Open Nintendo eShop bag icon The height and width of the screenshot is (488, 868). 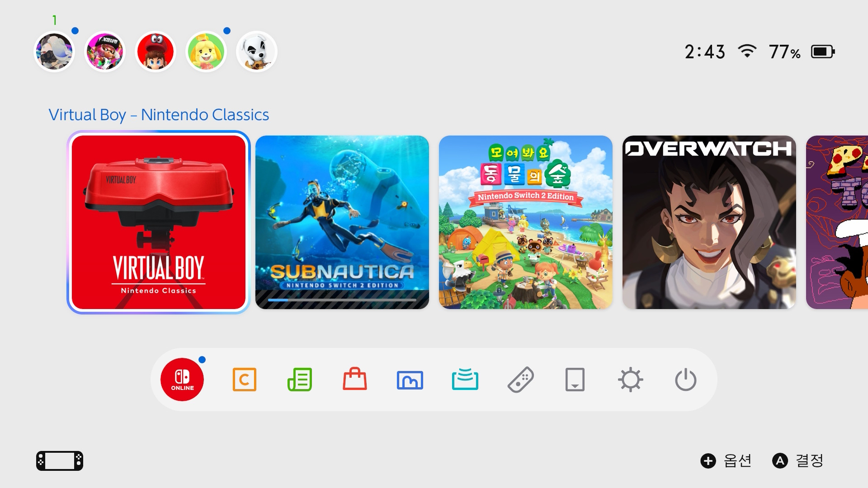[x=355, y=379]
